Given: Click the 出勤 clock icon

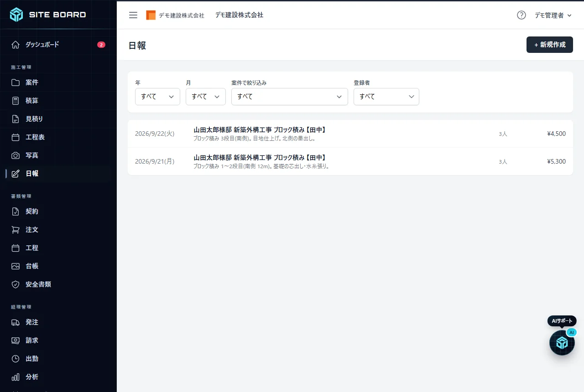Looking at the screenshot, I should 16,359.
